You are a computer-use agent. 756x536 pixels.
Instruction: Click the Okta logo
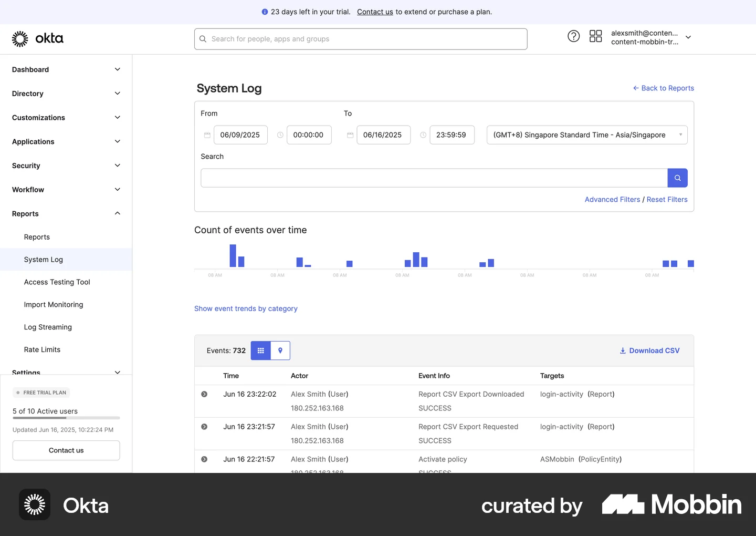pos(38,38)
